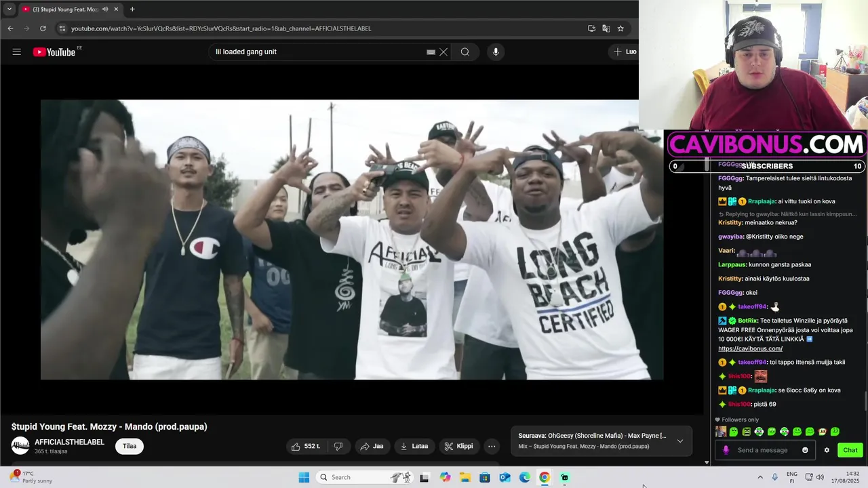The height and width of the screenshot is (488, 868).
Task: Open Outlook from the taskbar
Action: [x=505, y=477]
